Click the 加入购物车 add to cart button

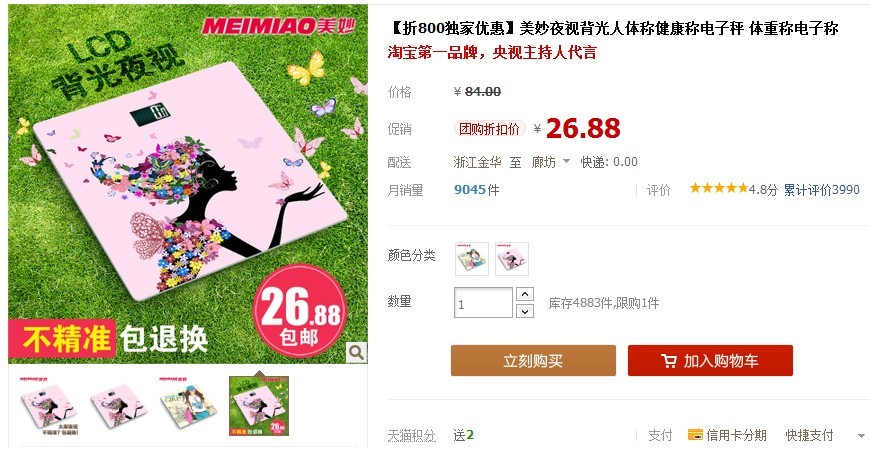(710, 361)
